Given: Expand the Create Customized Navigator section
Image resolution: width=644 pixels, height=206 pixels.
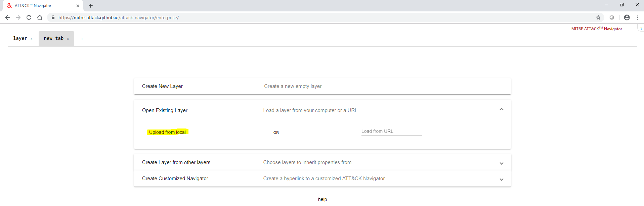Looking at the screenshot, I should [x=501, y=179].
